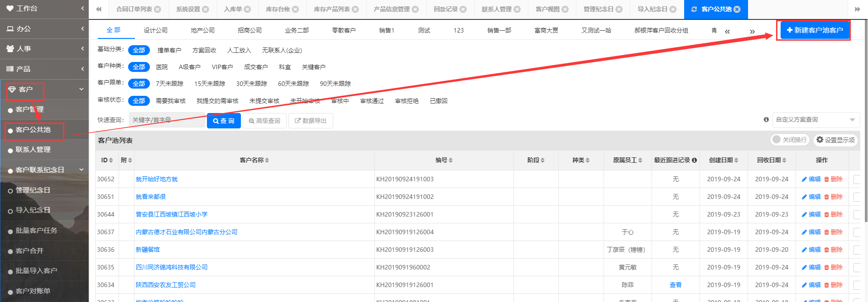Delete customer row 30651
This screenshot has width=868, height=302.
[x=833, y=197]
